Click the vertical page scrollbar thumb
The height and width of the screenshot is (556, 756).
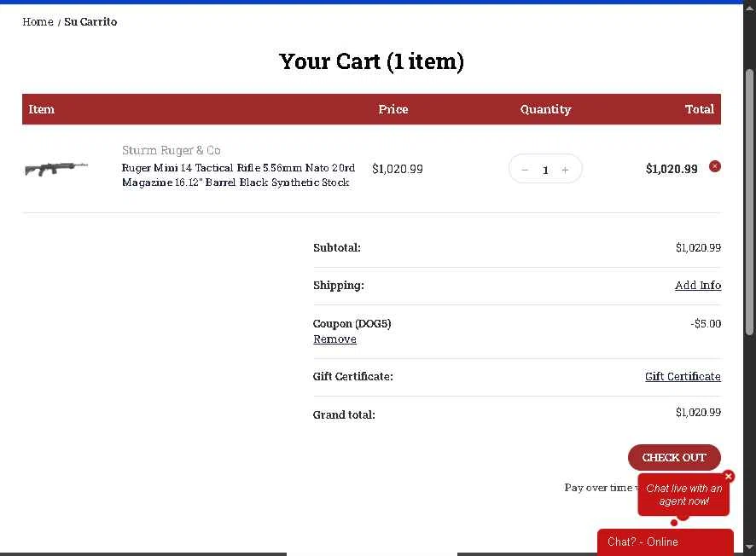coord(749,202)
